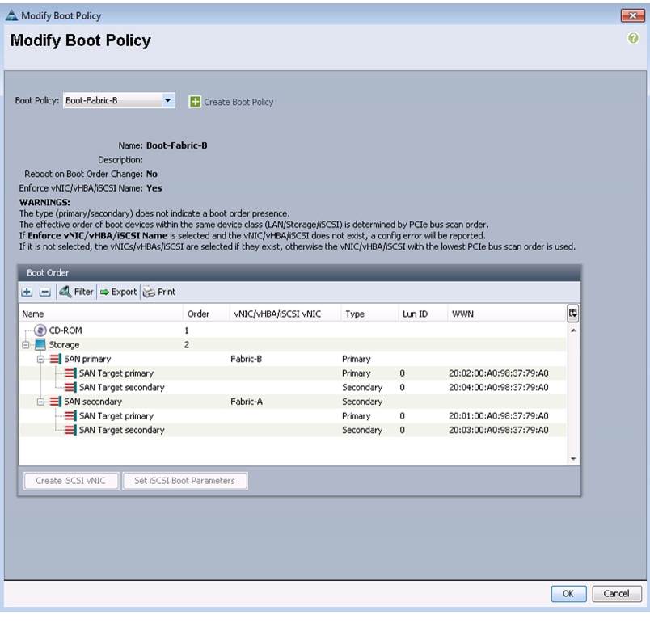This screenshot has height=644, width=650.
Task: Select the CD-ROM row label
Action: pos(65,330)
